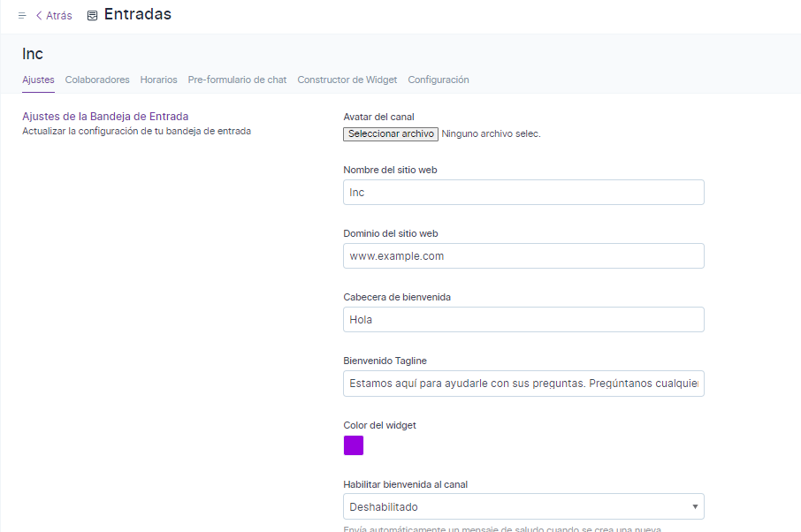Click the inbox icon beside Entradas
The height and width of the screenshot is (532, 801).
[x=92, y=16]
